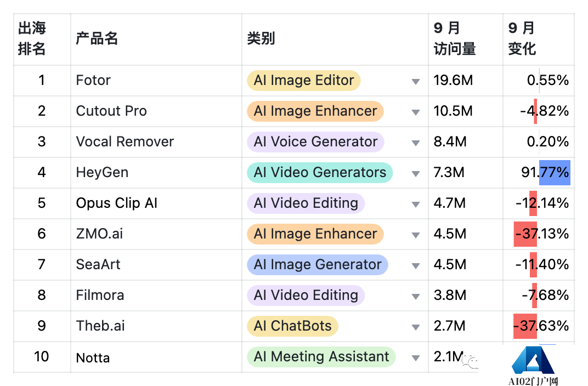Select the 9月变化 column header
This screenshot has height=386, width=588.
(x=538, y=39)
